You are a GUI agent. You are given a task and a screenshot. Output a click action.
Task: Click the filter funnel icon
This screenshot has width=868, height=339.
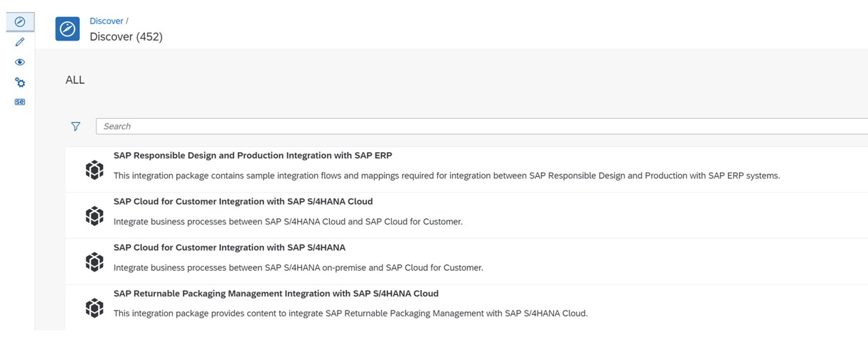75,127
